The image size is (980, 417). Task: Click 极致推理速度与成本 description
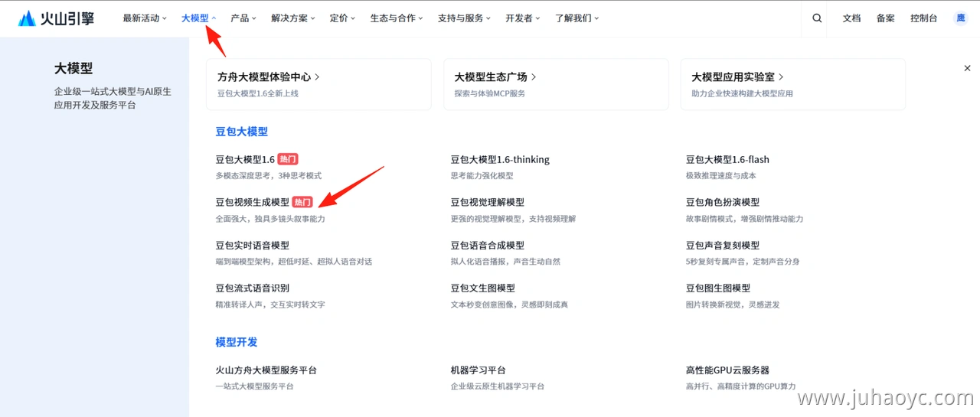point(721,175)
